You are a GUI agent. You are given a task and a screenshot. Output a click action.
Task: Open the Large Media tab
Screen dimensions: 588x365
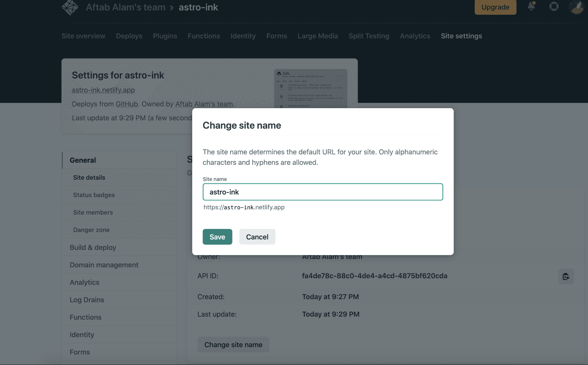tap(318, 36)
